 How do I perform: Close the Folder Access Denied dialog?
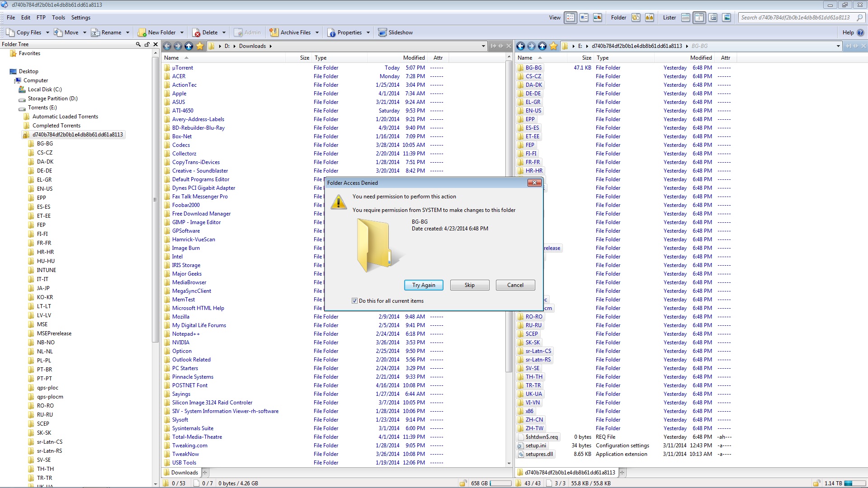point(534,183)
